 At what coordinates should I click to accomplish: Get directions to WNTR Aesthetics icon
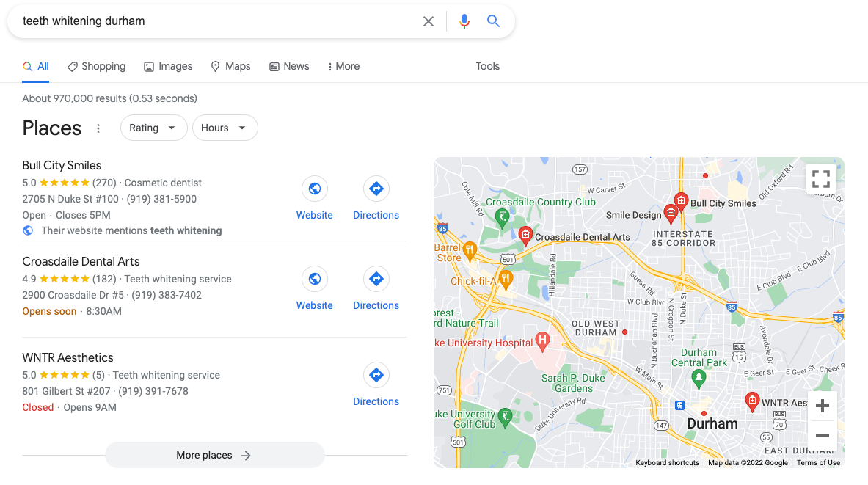click(376, 376)
